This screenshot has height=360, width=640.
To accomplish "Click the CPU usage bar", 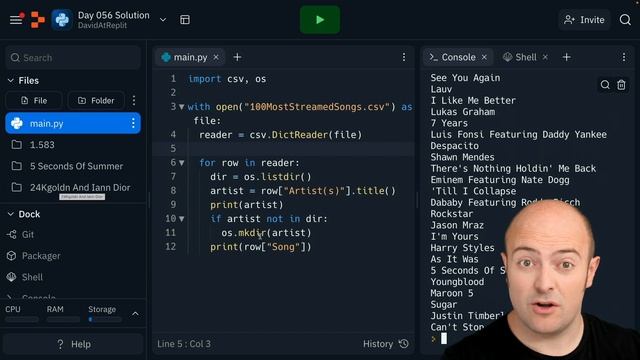I will tap(22, 319).
